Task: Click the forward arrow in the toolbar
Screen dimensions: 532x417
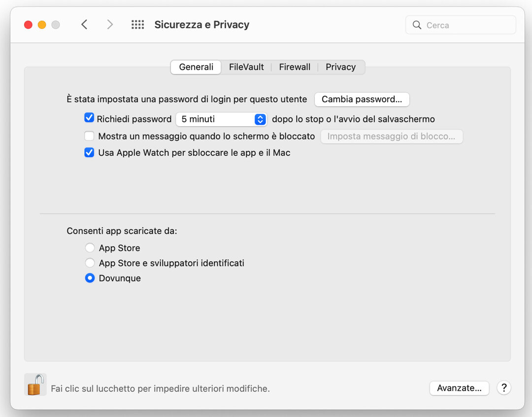Action: (109, 25)
